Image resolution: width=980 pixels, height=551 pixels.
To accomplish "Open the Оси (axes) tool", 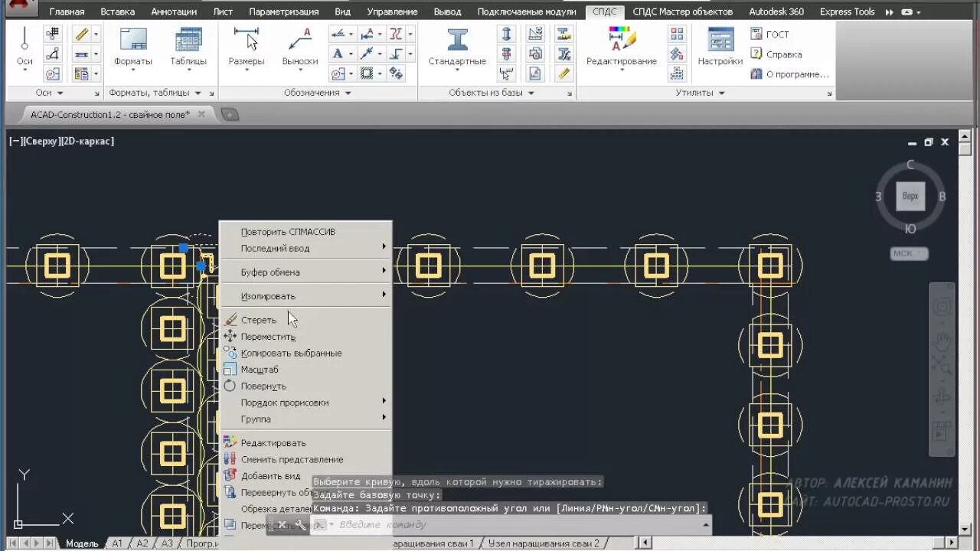I will click(x=24, y=50).
